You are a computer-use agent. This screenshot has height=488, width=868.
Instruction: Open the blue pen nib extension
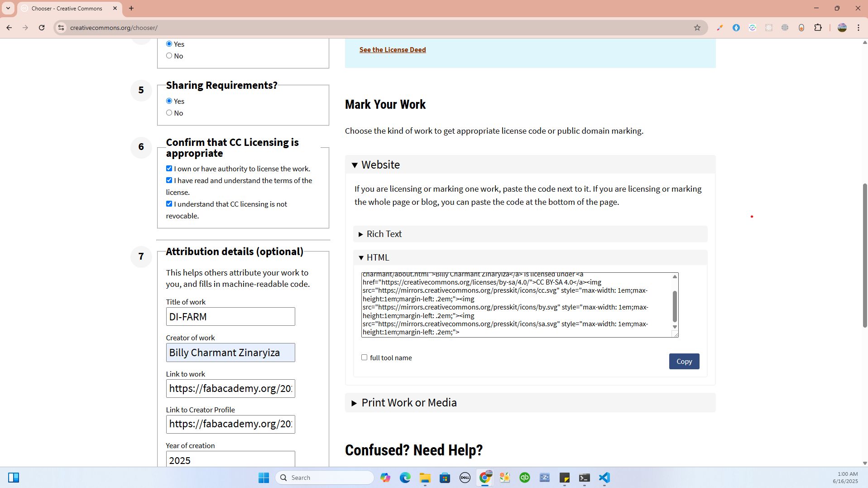(736, 28)
